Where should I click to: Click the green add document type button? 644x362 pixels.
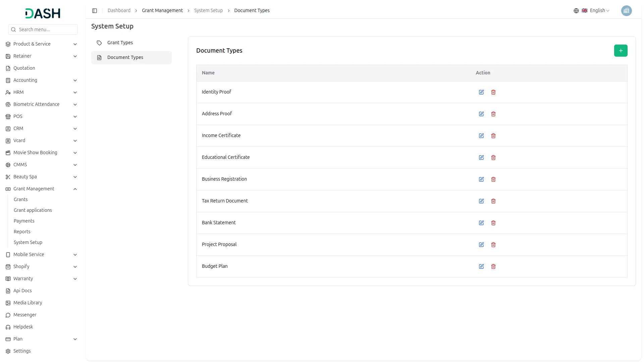coord(621,51)
